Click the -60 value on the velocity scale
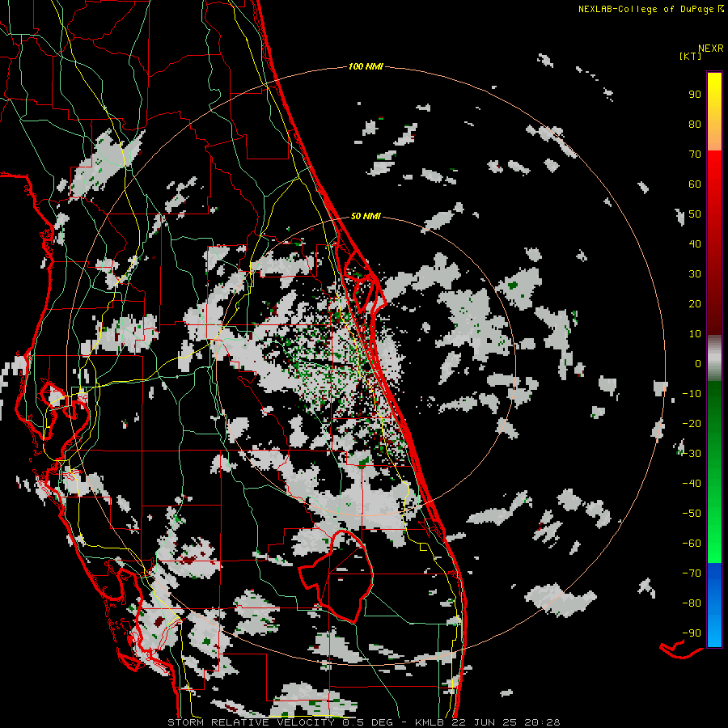 pyautogui.click(x=692, y=544)
